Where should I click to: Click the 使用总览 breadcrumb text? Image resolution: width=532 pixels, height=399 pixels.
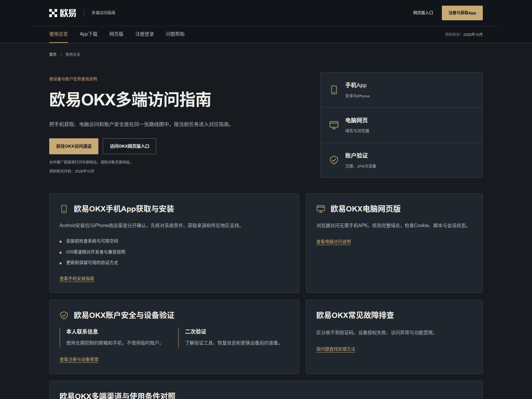point(72,55)
